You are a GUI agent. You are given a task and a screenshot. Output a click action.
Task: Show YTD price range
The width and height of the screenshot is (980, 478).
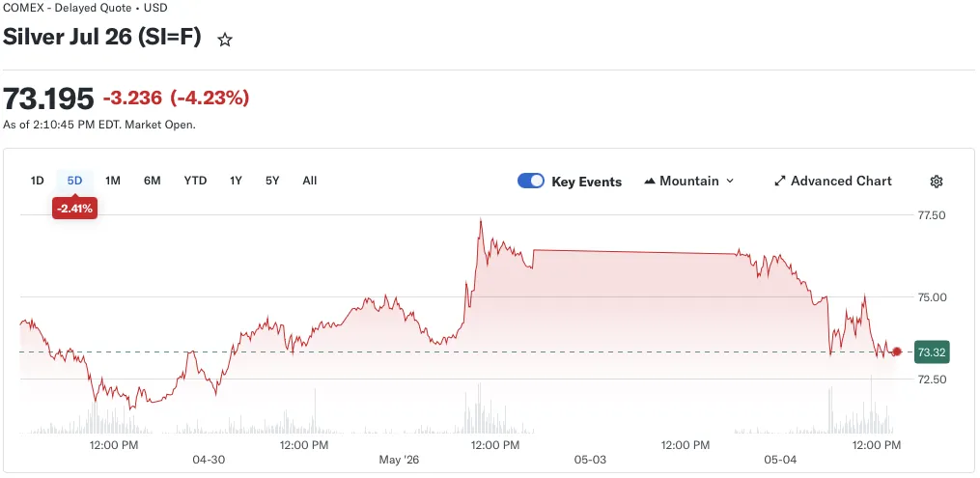[x=195, y=181]
